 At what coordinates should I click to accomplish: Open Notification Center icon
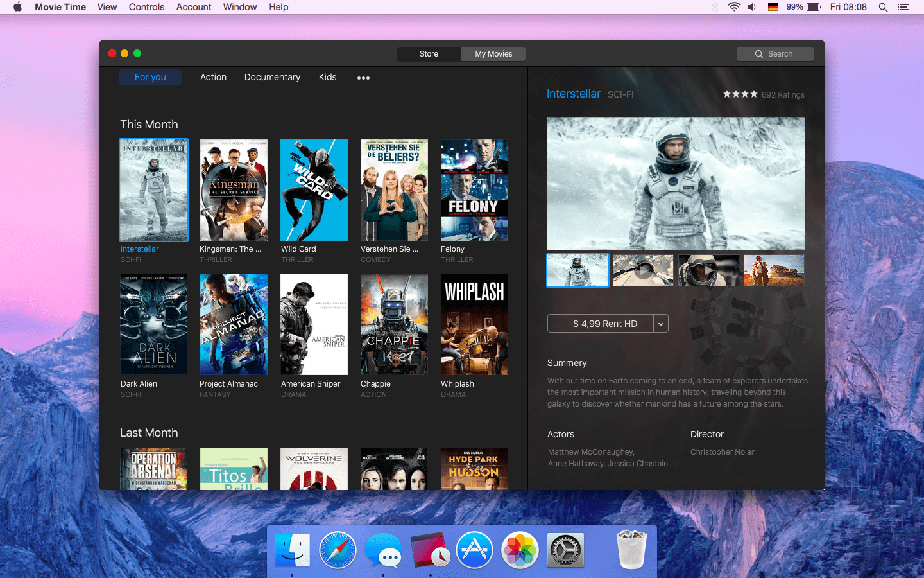click(x=903, y=7)
